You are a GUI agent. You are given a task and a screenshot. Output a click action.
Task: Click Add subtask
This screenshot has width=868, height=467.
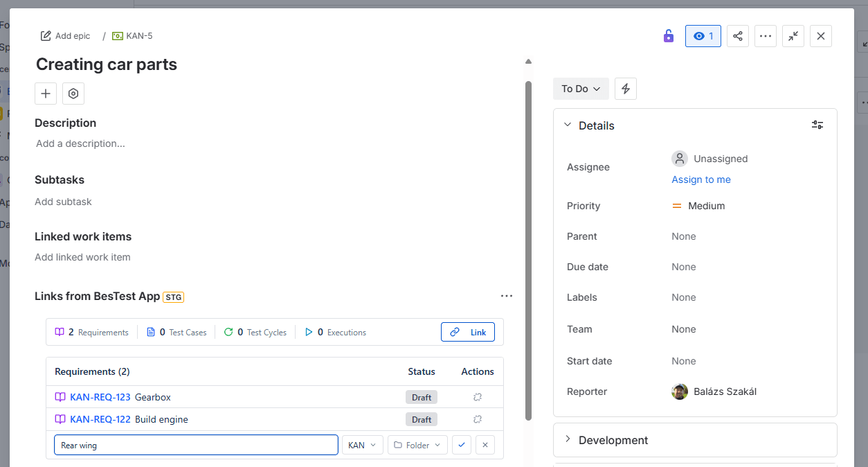point(63,202)
